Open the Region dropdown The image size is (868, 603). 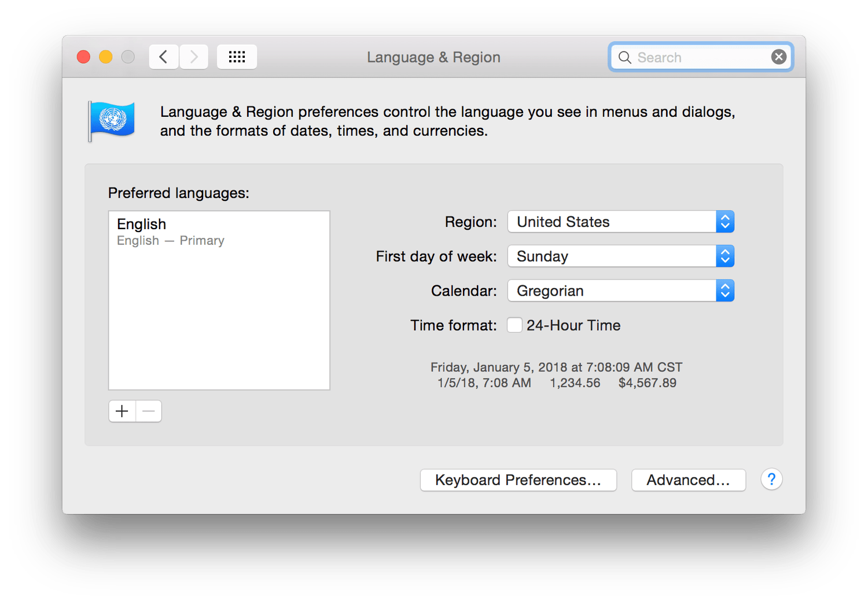620,222
